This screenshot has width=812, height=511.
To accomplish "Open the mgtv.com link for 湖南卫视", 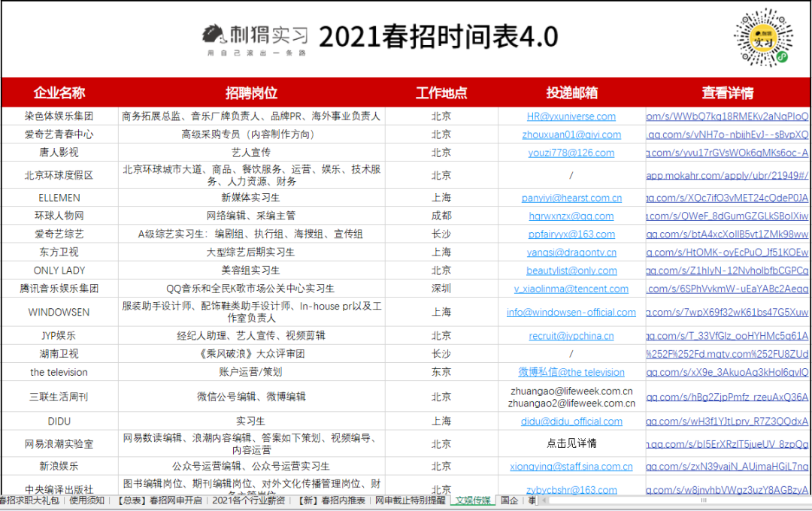I will 727,354.
